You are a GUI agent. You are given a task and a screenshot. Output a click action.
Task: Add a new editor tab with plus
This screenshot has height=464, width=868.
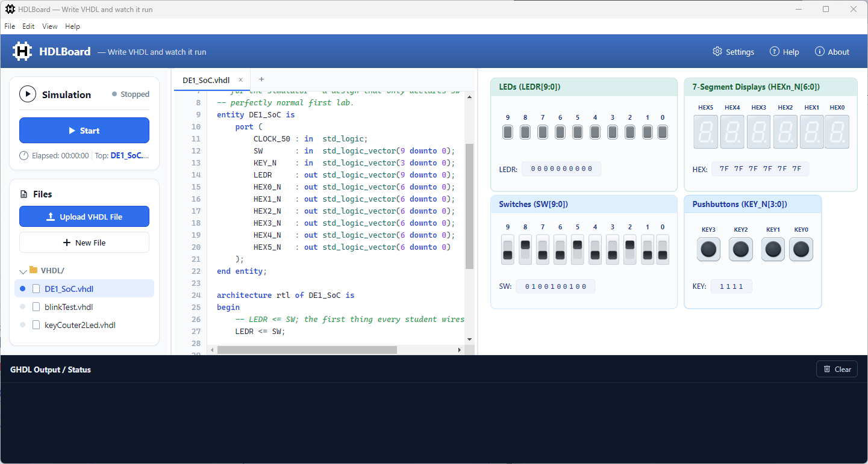pyautogui.click(x=261, y=79)
